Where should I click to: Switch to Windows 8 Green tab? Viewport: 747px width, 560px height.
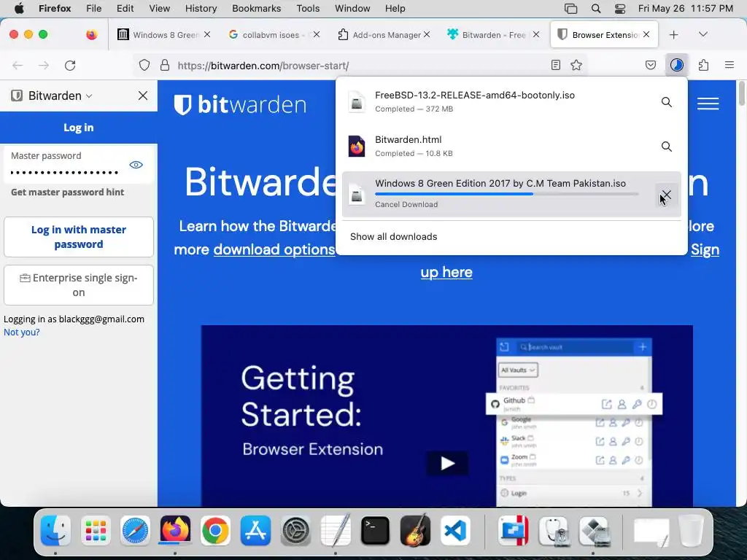point(164,35)
